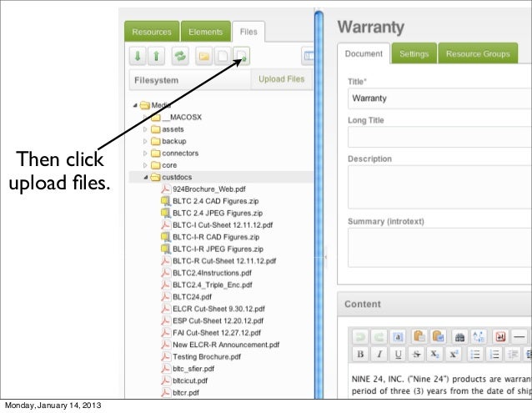Click the select all editor icon
The width and height of the screenshot is (532, 413).
(398, 337)
